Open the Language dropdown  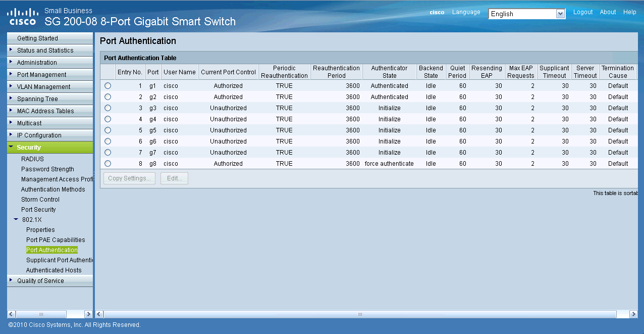[527, 14]
